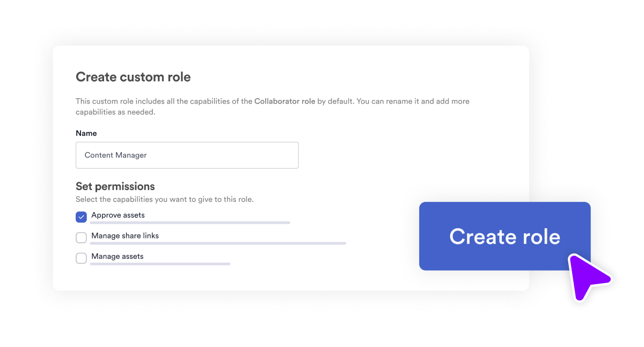Check the Manage share links permission
Image resolution: width=644 pixels, height=347 pixels.
coord(81,237)
